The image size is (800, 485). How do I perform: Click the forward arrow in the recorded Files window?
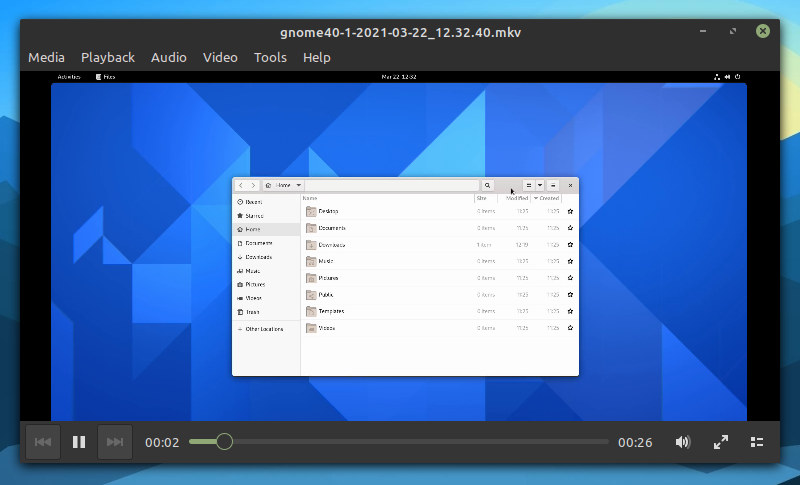[253, 186]
